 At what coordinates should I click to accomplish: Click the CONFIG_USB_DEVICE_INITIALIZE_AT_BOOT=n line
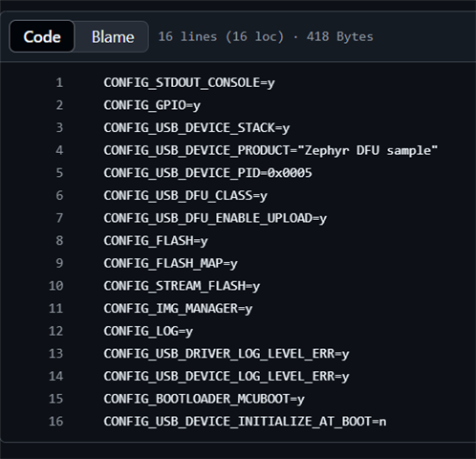click(245, 422)
